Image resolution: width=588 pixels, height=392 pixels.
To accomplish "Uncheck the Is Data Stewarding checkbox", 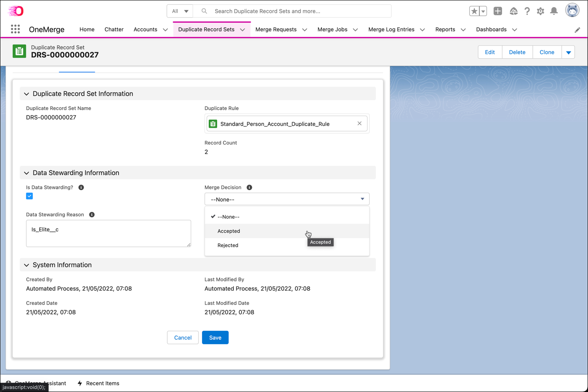I will (29, 196).
